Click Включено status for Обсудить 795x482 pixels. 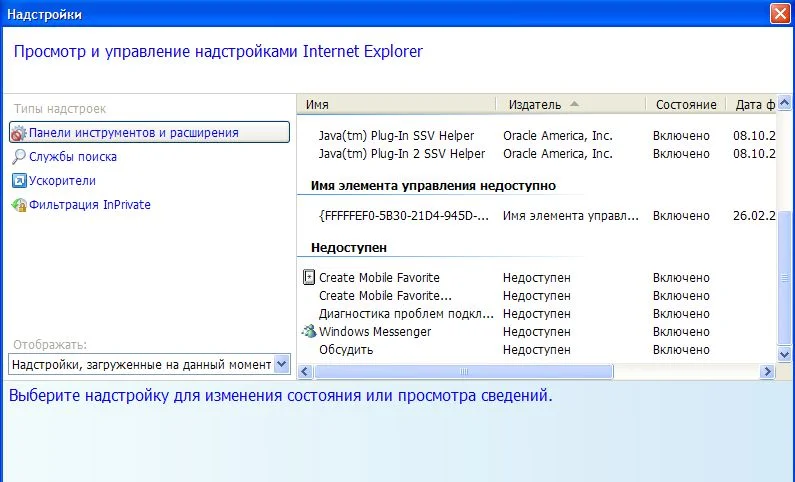(x=681, y=350)
